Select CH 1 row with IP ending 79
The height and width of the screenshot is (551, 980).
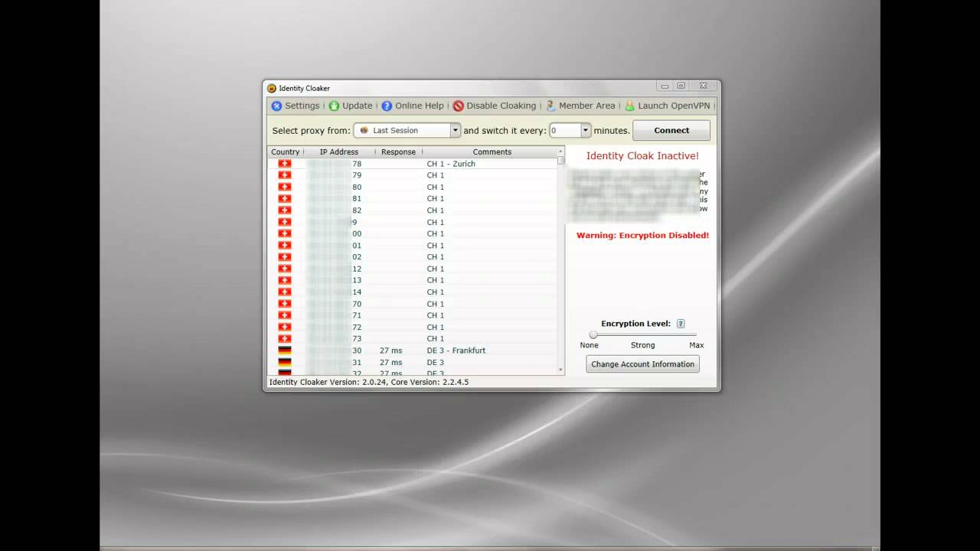coord(413,175)
